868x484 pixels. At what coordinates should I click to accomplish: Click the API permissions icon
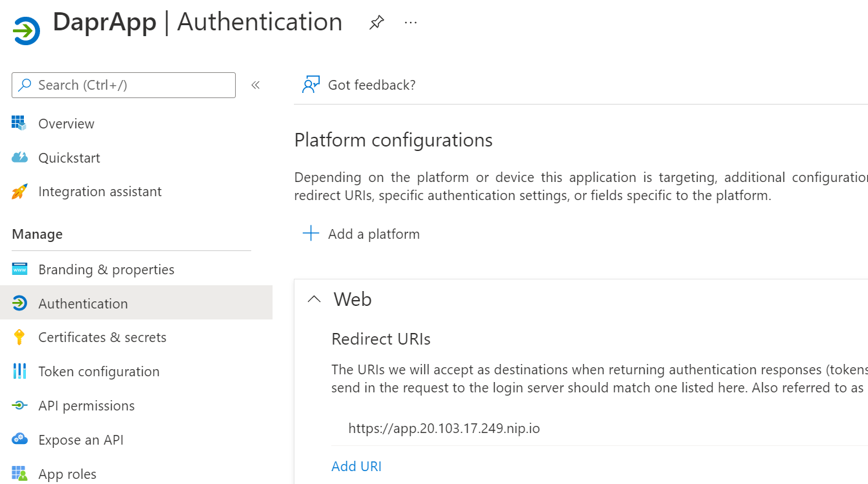pos(20,405)
